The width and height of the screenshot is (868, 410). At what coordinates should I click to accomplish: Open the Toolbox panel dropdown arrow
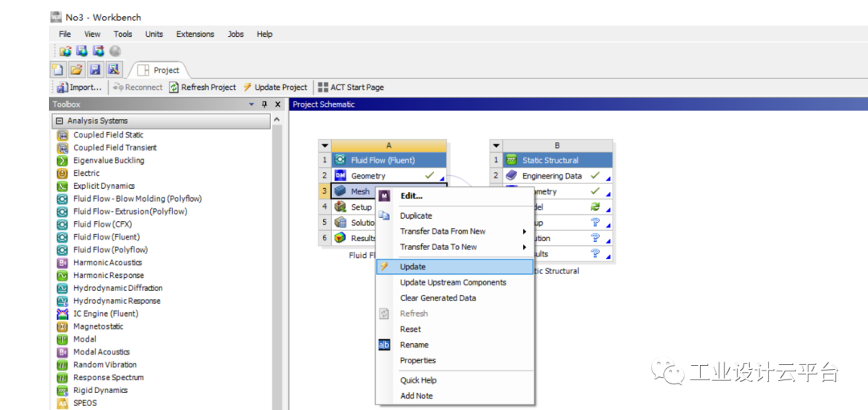tap(252, 105)
